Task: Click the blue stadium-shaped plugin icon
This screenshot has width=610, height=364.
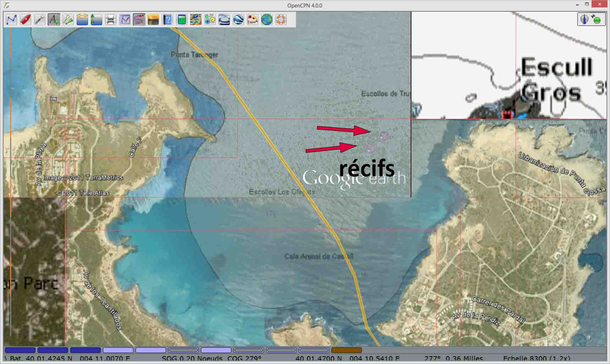Action: click(x=224, y=20)
